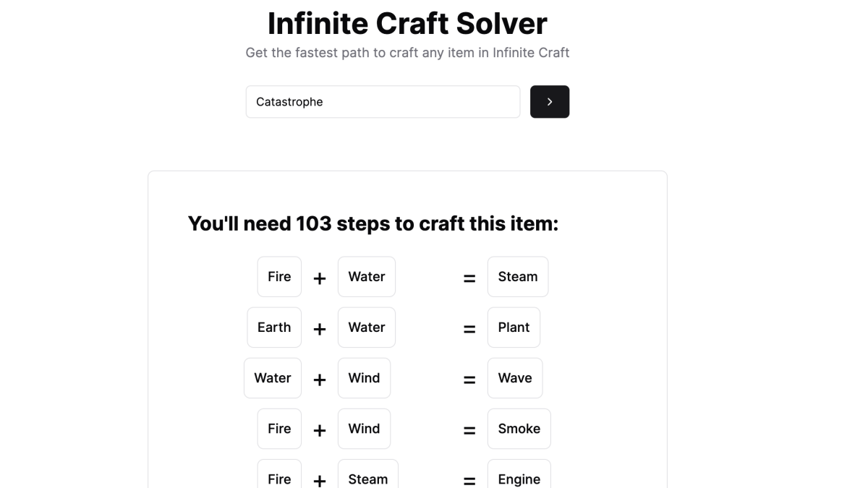Click the equals sign in the Plant recipe
Viewport: 868px width, 488px height.
(x=469, y=329)
